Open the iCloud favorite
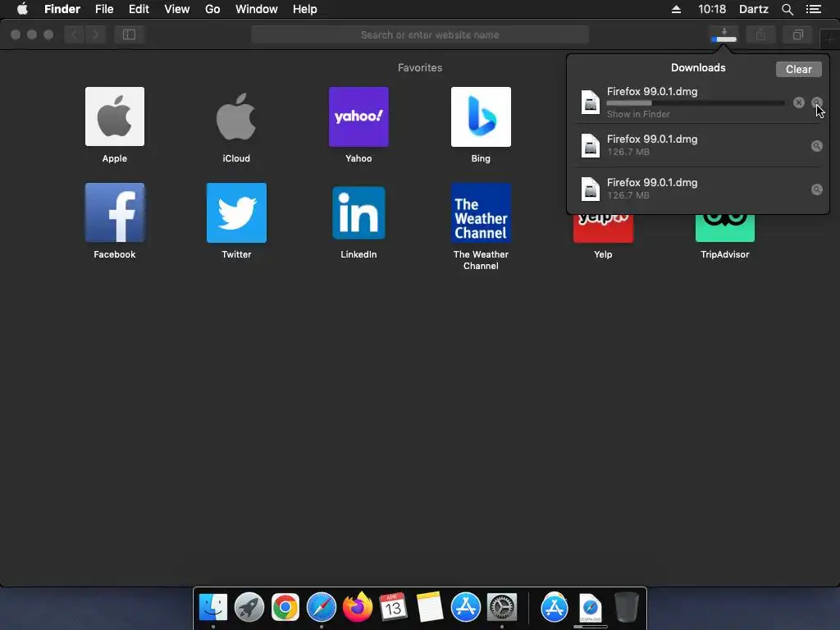The width and height of the screenshot is (840, 630). point(236,116)
